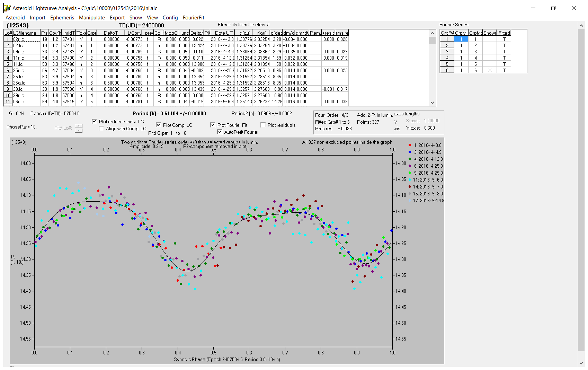
Task: Click the Pltd Lc# stepper up arrow
Action: (x=79, y=126)
